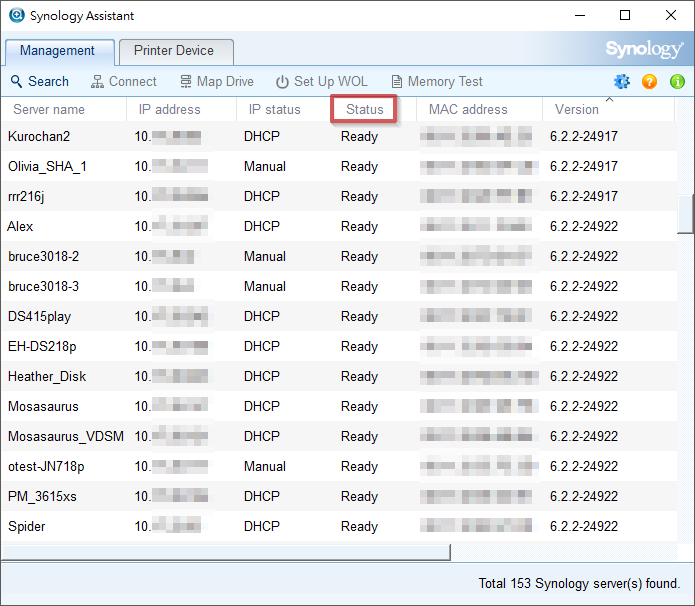Image resolution: width=695 pixels, height=606 pixels.
Task: Click Manual IP status of Olivia_SHA_1
Action: tap(265, 166)
